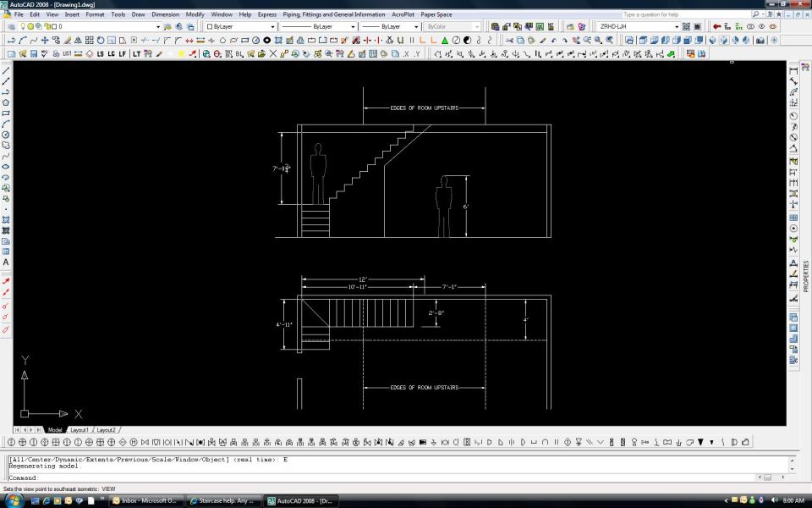The image size is (812, 508).
Task: Open the AcroPlot menu
Action: [403, 14]
